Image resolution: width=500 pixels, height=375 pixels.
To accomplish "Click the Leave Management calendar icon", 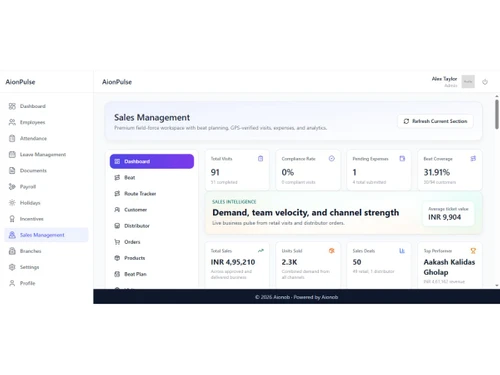I will [x=12, y=154].
